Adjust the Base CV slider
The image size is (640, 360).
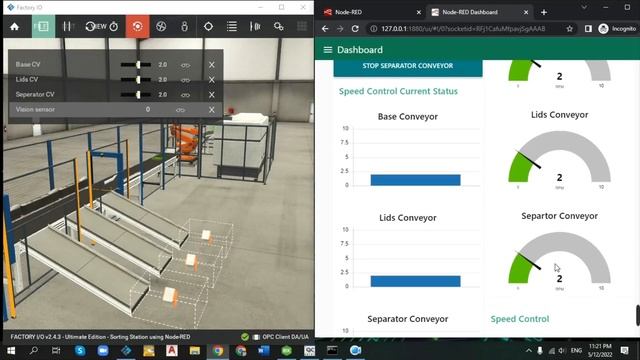tap(136, 64)
